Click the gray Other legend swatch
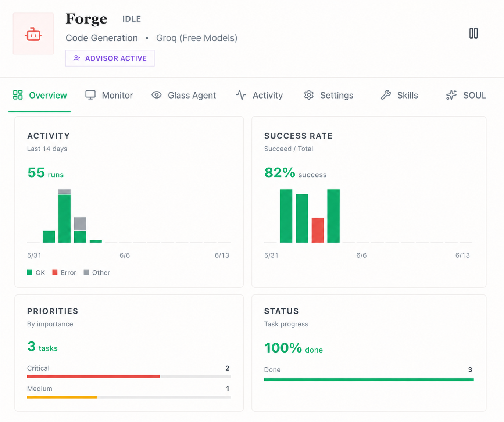This screenshot has height=422, width=504. tap(86, 272)
